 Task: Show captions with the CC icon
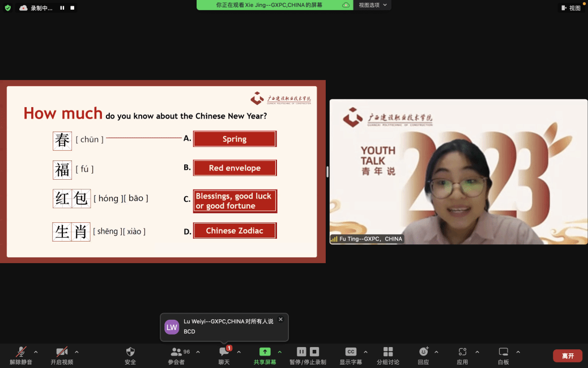(x=351, y=352)
